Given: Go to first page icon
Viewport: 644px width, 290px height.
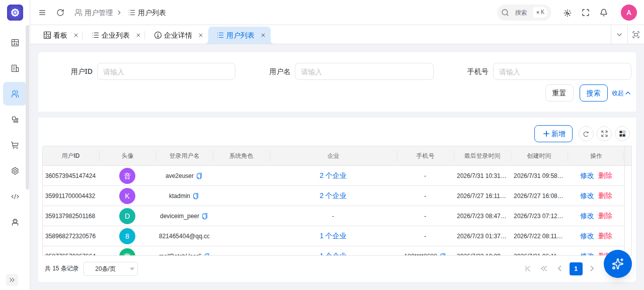Looking at the screenshot, I should point(528,269).
